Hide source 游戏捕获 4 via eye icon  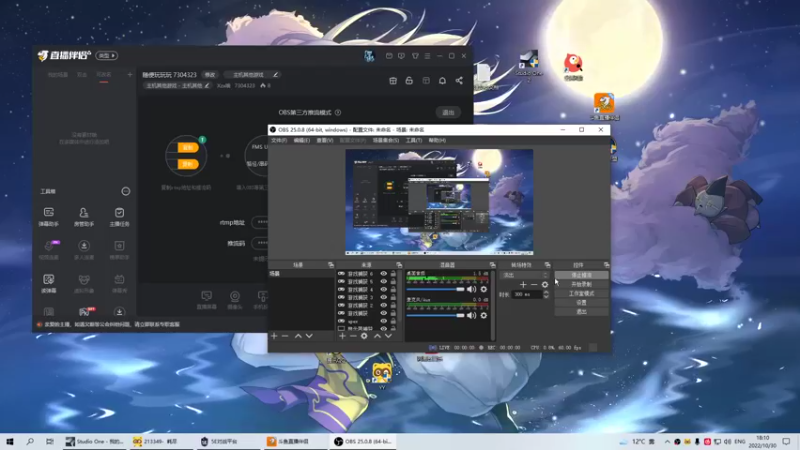point(384,289)
